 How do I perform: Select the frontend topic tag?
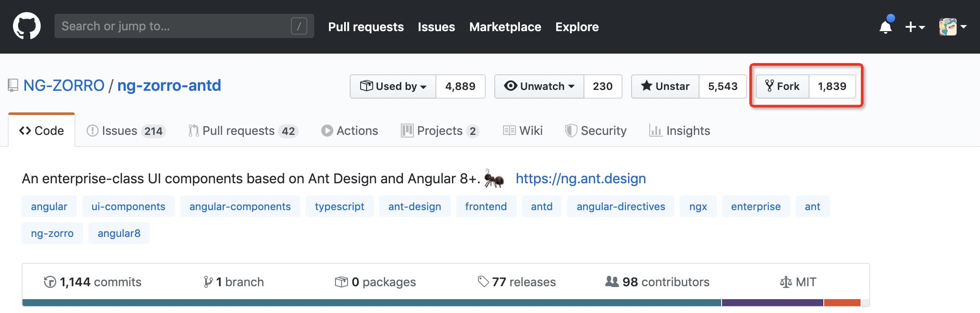[486, 207]
